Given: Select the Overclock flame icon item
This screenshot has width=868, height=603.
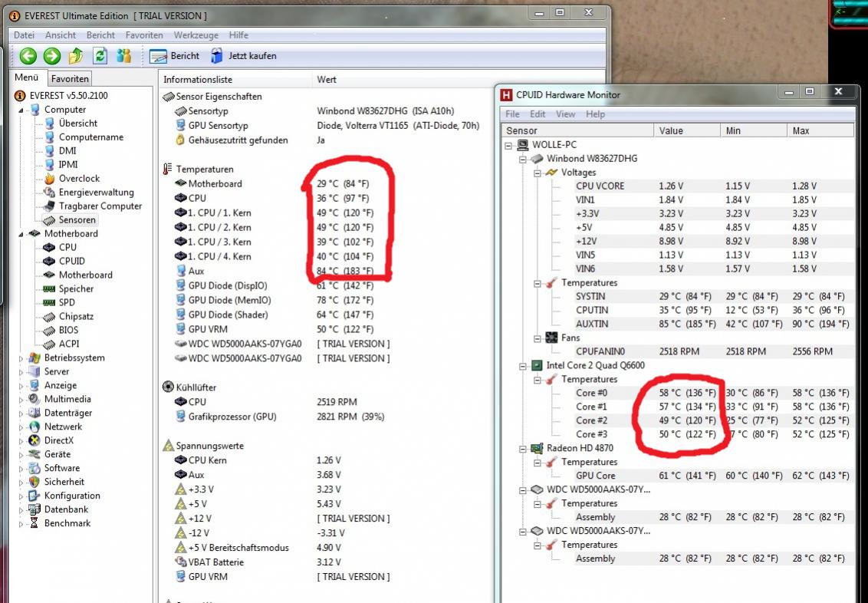Looking at the screenshot, I should pos(50,178).
